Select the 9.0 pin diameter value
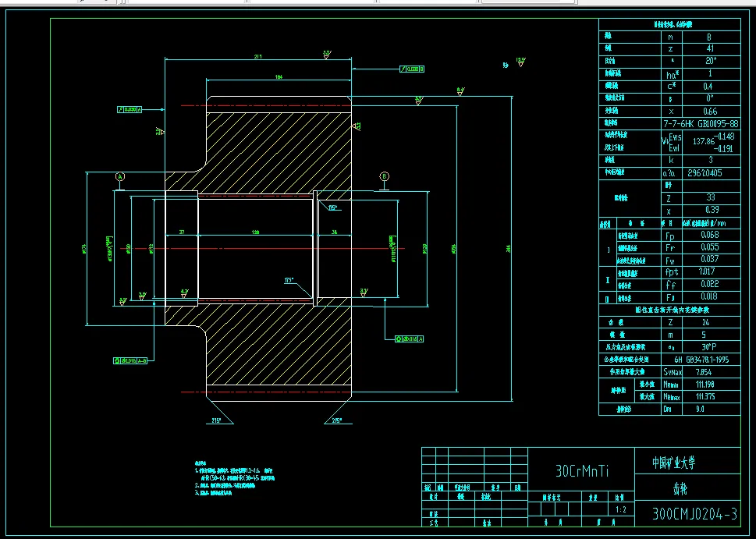The height and width of the screenshot is (539, 756). (700, 410)
